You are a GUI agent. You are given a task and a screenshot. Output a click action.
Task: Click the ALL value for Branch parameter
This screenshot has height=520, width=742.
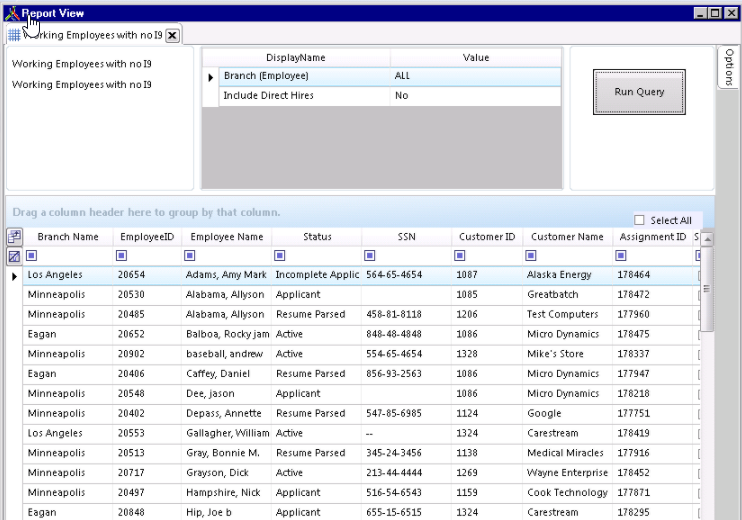tap(475, 76)
